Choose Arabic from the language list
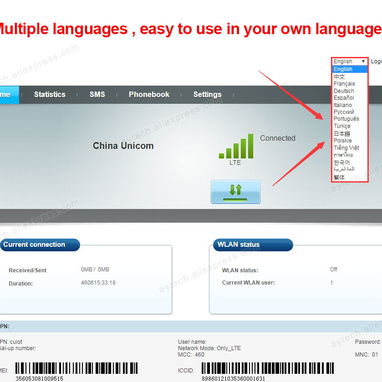Screen dimensions: 382x382 click(x=344, y=169)
